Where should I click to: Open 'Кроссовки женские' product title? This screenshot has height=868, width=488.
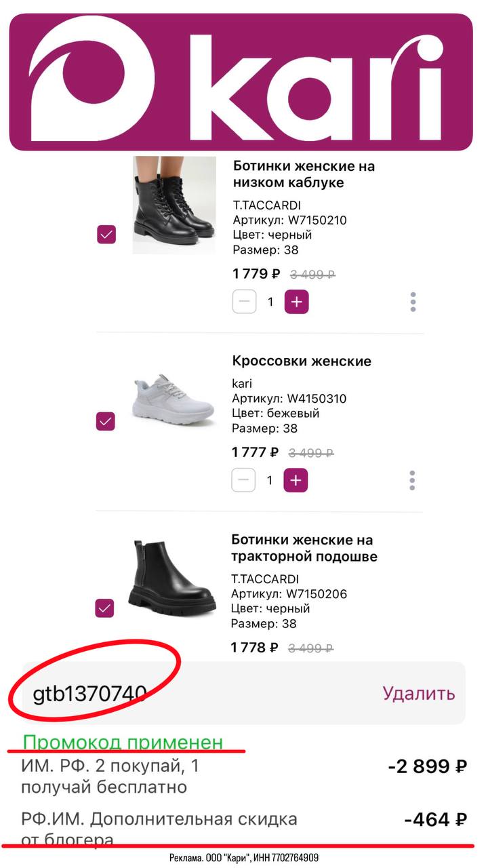302,361
